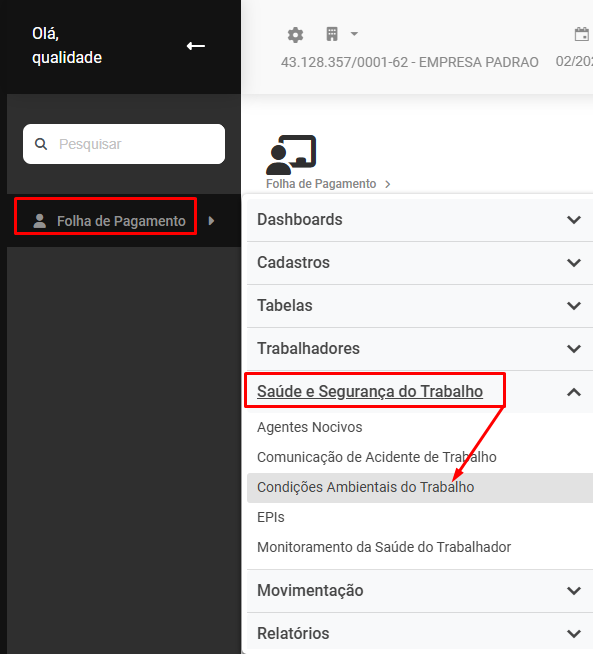Open Monitoramento da Saúde do Trabalhador
Image resolution: width=593 pixels, height=654 pixels.
pos(384,547)
